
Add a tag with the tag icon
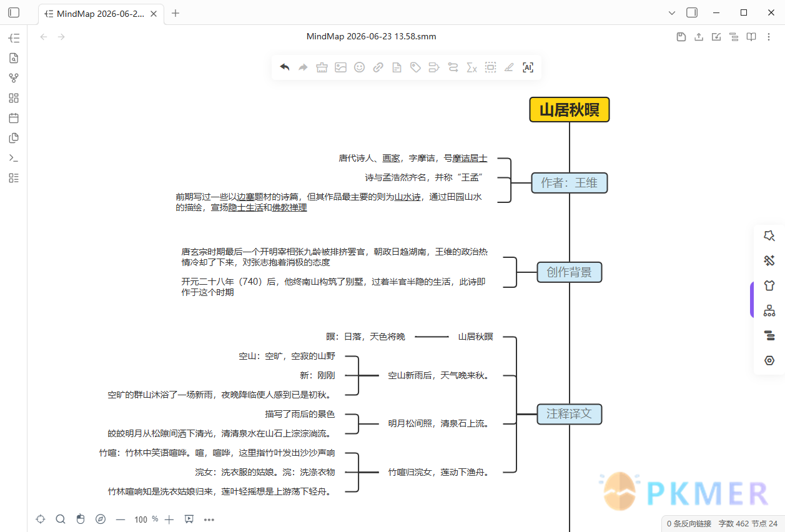pos(415,67)
